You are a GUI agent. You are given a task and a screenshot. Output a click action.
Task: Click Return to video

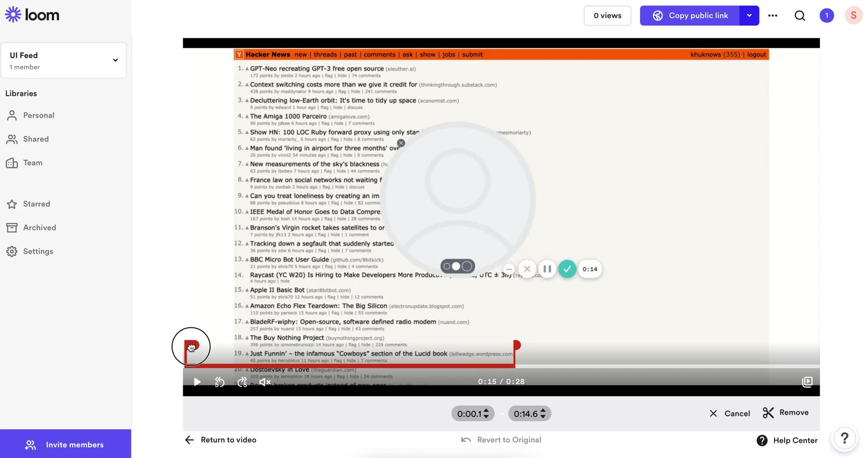click(221, 440)
